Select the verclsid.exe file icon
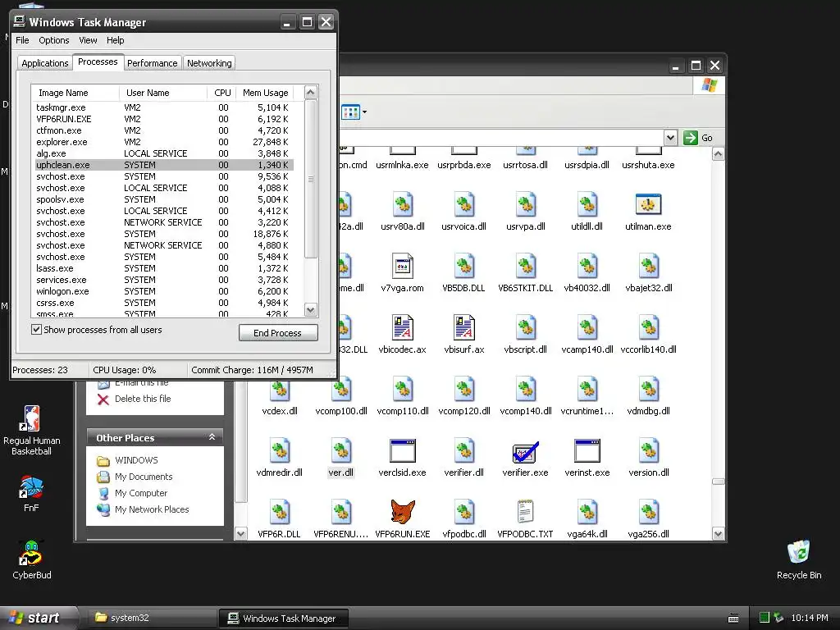This screenshot has height=630, width=840. [402, 451]
